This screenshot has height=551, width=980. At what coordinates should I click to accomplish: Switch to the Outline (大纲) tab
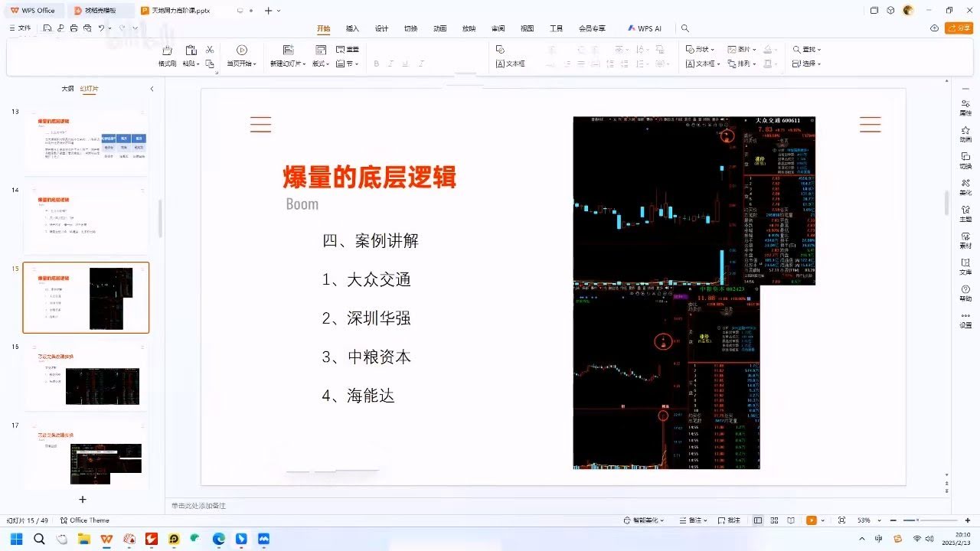coord(68,89)
